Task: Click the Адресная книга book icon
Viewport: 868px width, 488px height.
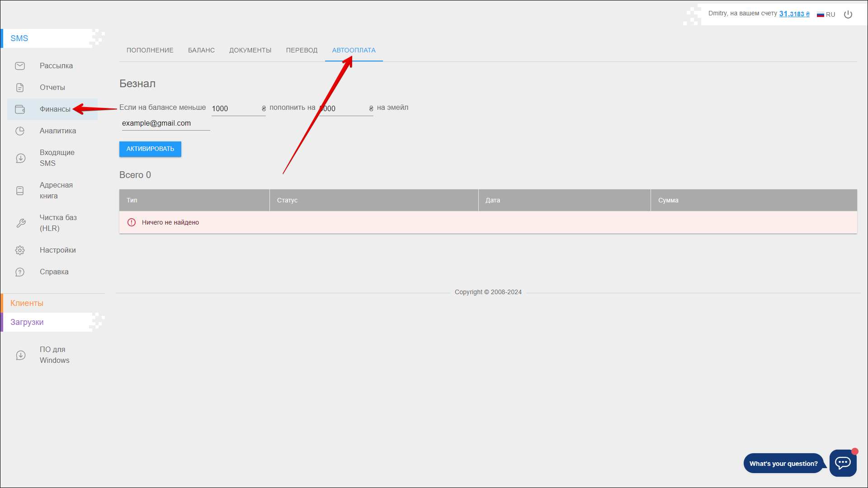Action: click(x=20, y=191)
